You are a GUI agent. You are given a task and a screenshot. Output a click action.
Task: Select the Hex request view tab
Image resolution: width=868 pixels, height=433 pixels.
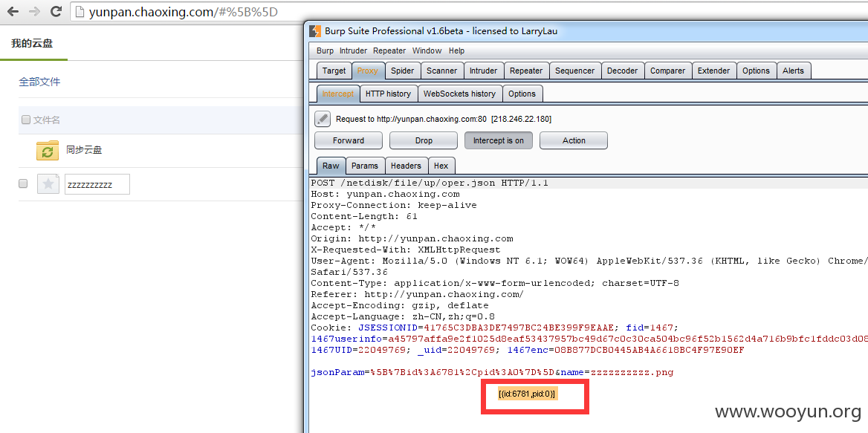(x=441, y=166)
